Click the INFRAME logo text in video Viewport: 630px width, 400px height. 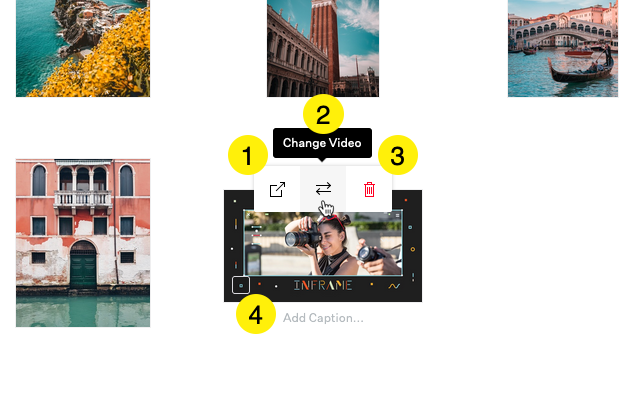point(323,286)
